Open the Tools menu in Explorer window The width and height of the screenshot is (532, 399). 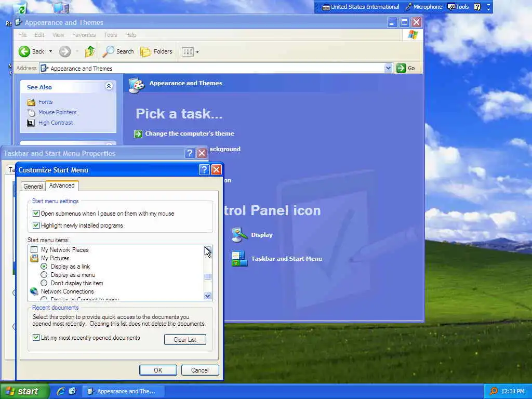[111, 35]
